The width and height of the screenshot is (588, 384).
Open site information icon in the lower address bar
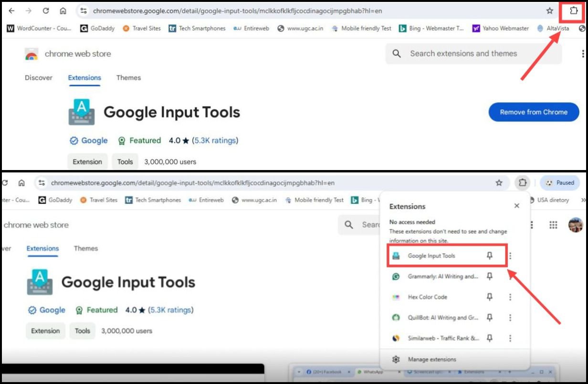pos(42,183)
